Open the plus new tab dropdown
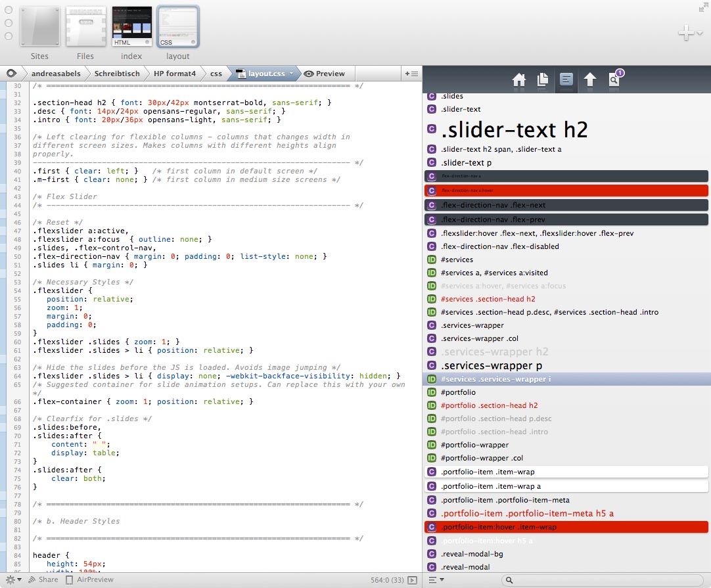This screenshot has width=711, height=588. pos(690,34)
